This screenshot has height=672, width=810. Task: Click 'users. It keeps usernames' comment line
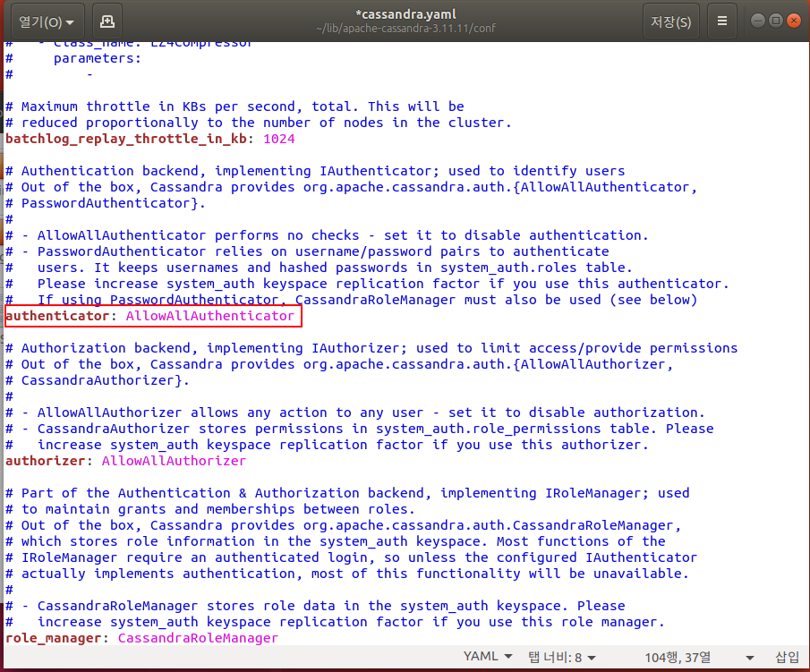point(319,267)
